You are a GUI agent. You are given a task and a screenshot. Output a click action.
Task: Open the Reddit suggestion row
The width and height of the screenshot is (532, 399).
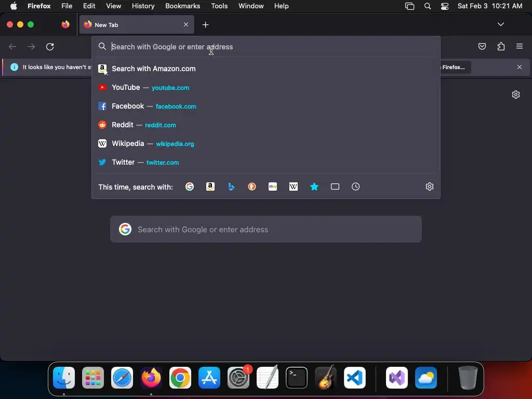tap(266, 125)
